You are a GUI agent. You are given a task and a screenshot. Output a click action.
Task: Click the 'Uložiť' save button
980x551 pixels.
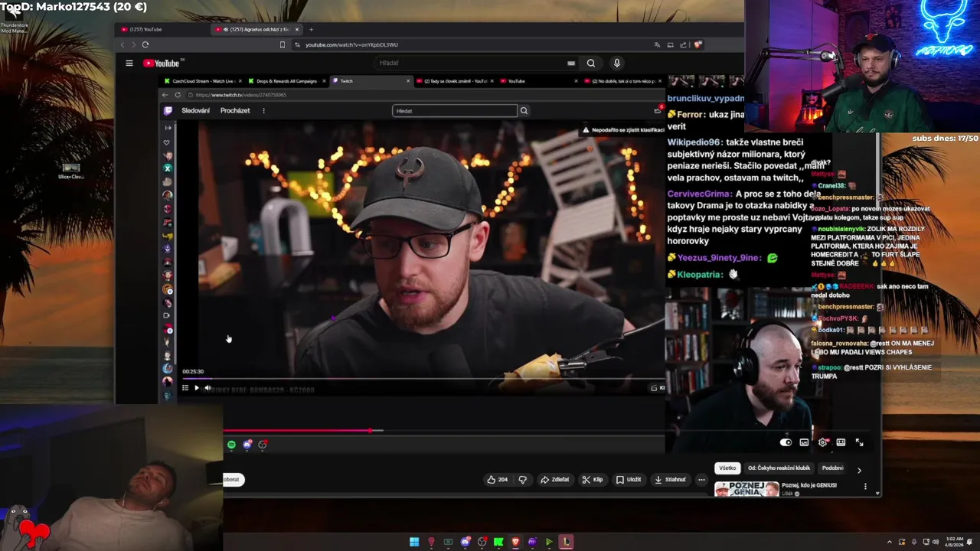[629, 480]
